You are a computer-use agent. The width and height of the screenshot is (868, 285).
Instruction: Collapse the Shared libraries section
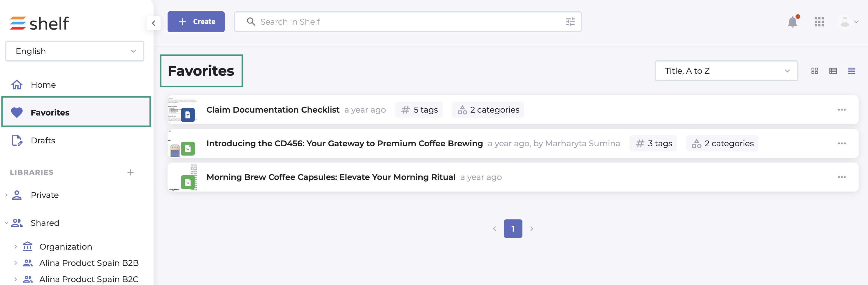point(6,223)
